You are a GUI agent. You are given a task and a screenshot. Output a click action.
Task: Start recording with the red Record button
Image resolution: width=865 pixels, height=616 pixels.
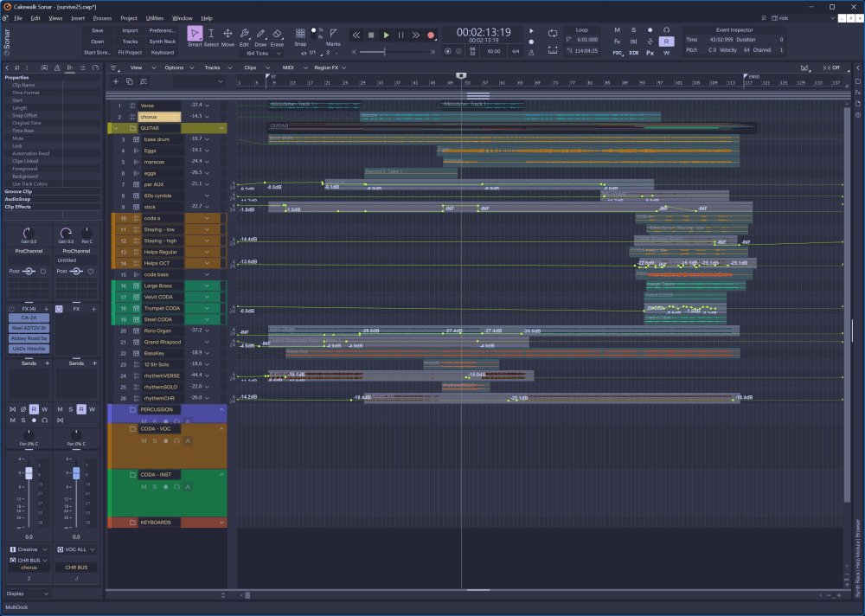coord(431,35)
